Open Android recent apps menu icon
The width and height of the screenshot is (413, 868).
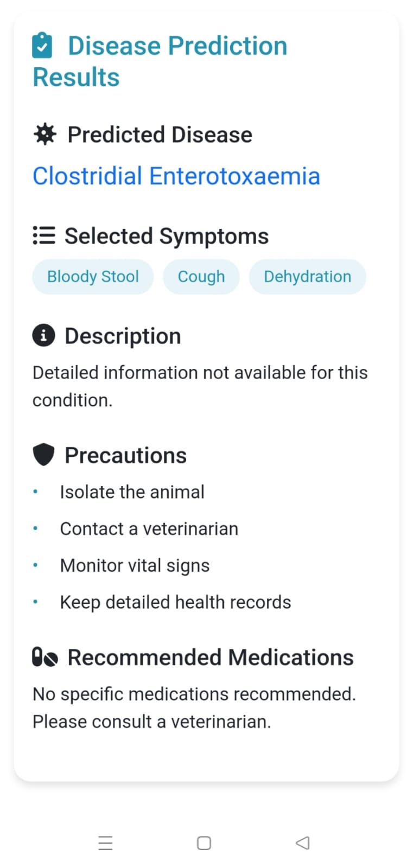click(x=105, y=843)
